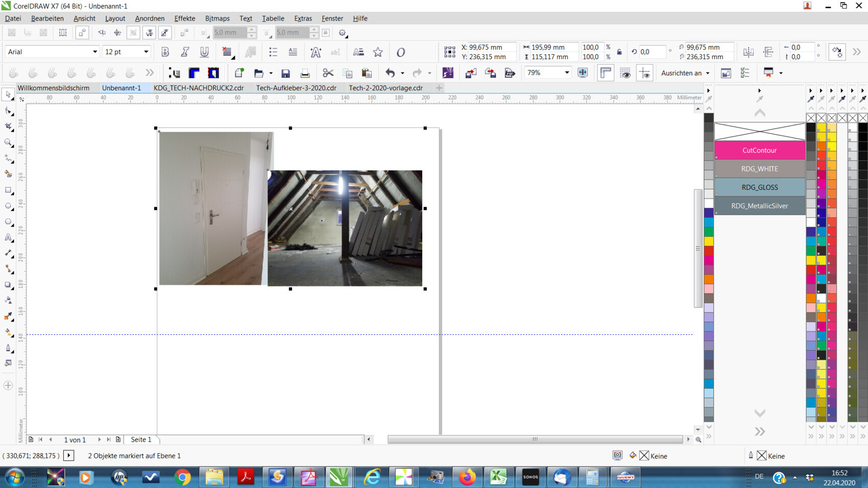868x488 pixels.
Task: Click the Undo arrow icon
Action: click(x=390, y=73)
